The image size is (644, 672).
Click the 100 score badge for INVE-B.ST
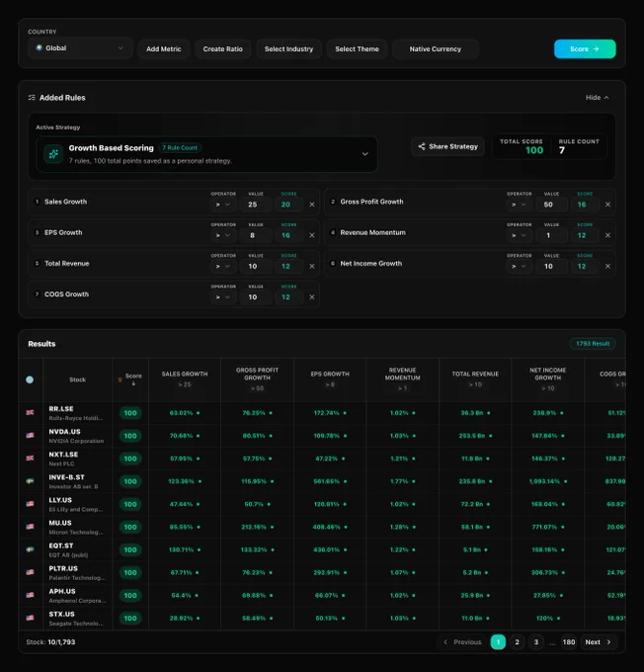(x=130, y=481)
